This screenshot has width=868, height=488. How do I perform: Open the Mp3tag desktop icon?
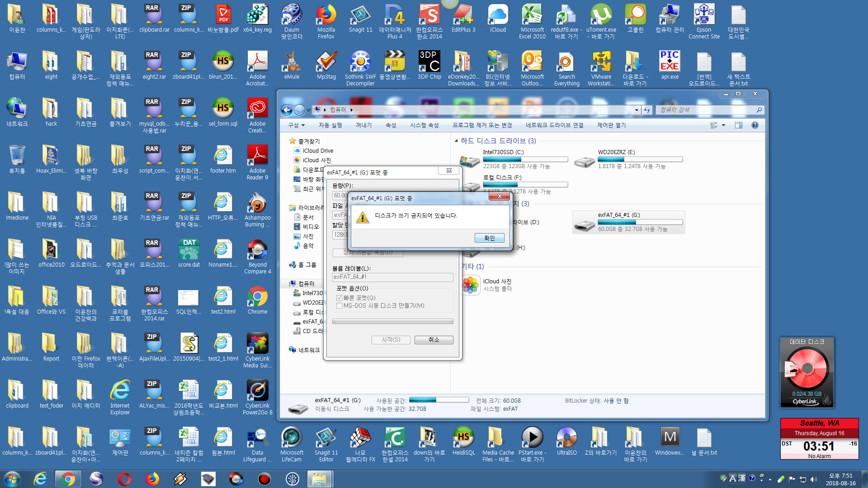click(x=326, y=66)
